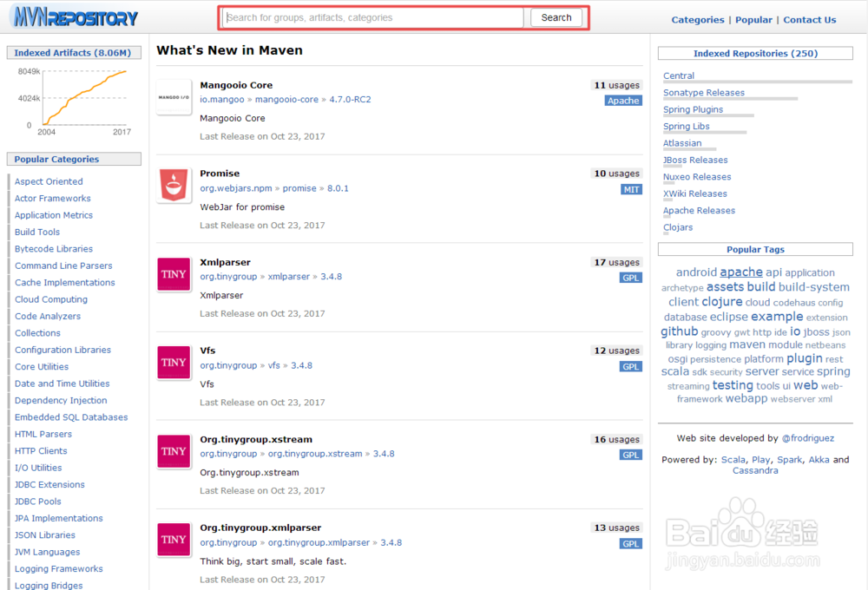Open the Org.tinygroup.xmlparser title link
Screen dimensions: 868x590
coord(260,528)
